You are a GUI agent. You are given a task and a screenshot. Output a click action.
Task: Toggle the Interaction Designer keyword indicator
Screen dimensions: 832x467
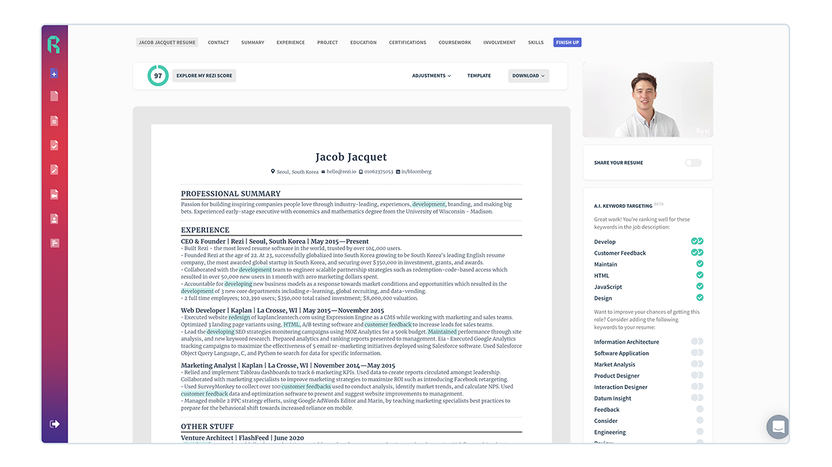(697, 386)
